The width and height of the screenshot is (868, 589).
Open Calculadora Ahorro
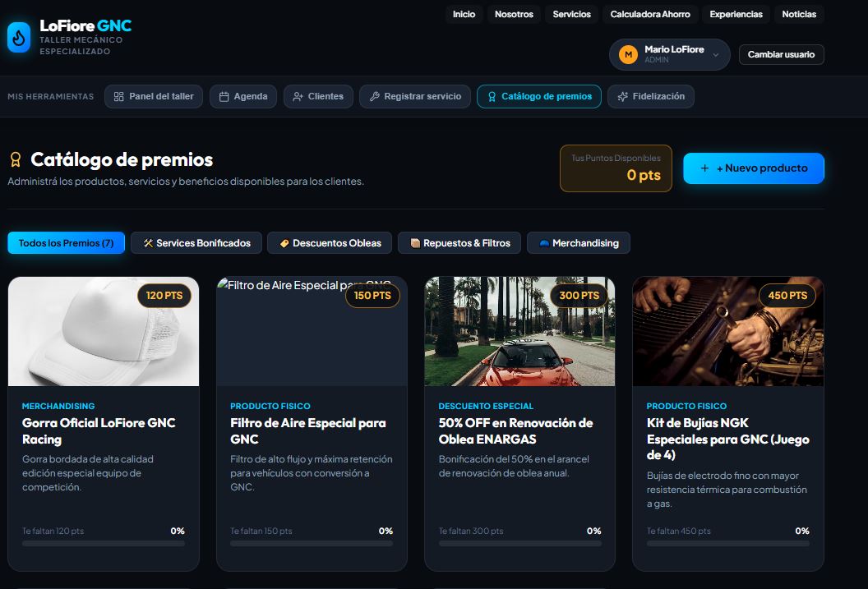coord(650,15)
